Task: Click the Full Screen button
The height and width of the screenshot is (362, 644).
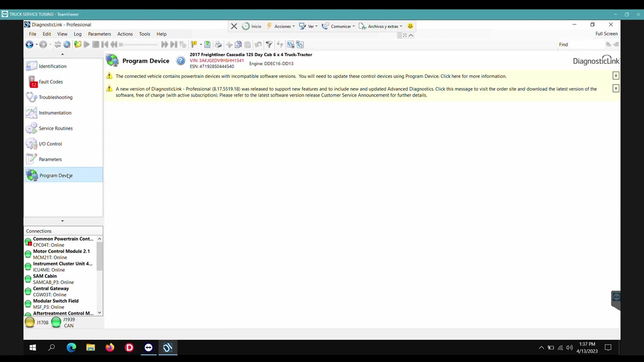Action: tap(607, 34)
